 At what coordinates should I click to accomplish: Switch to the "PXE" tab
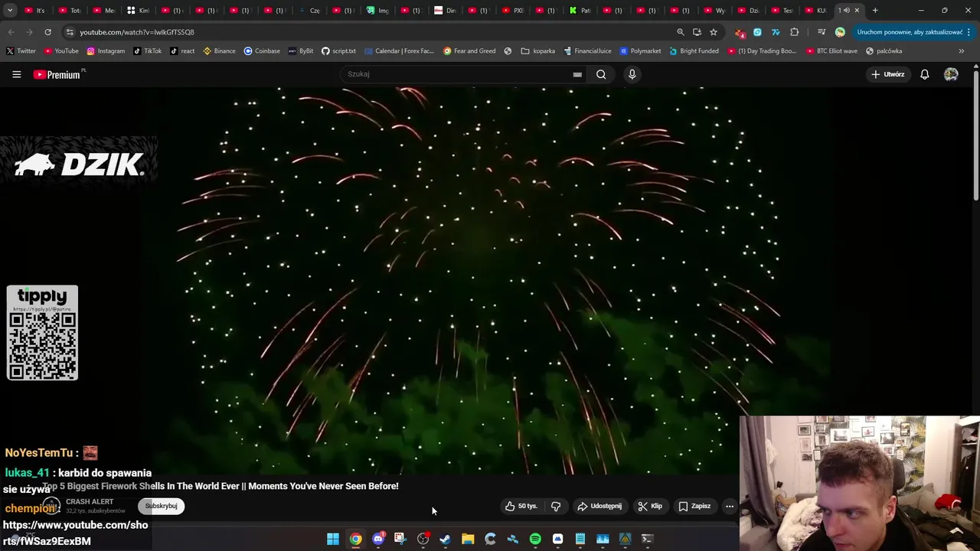[x=512, y=11]
